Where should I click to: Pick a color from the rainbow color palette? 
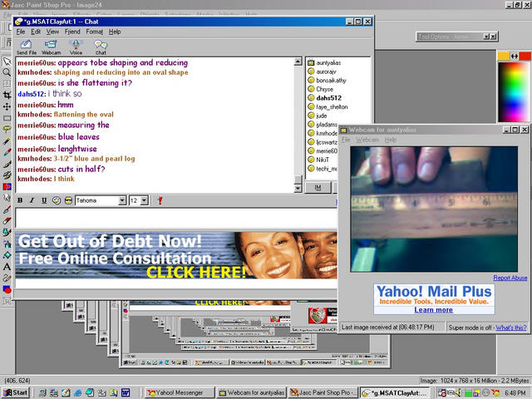point(513,91)
